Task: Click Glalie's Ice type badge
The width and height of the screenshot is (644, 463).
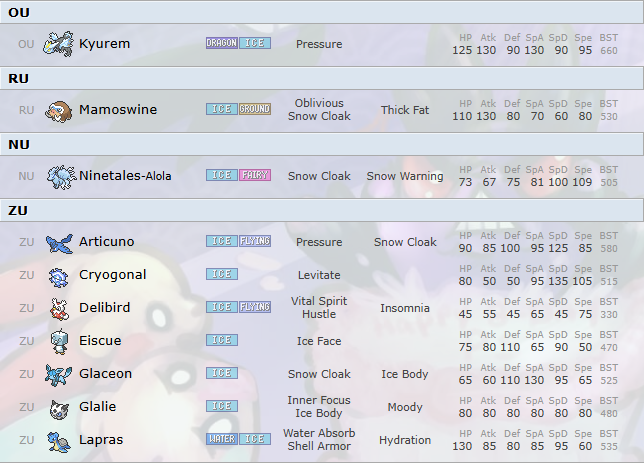Action: click(222, 406)
